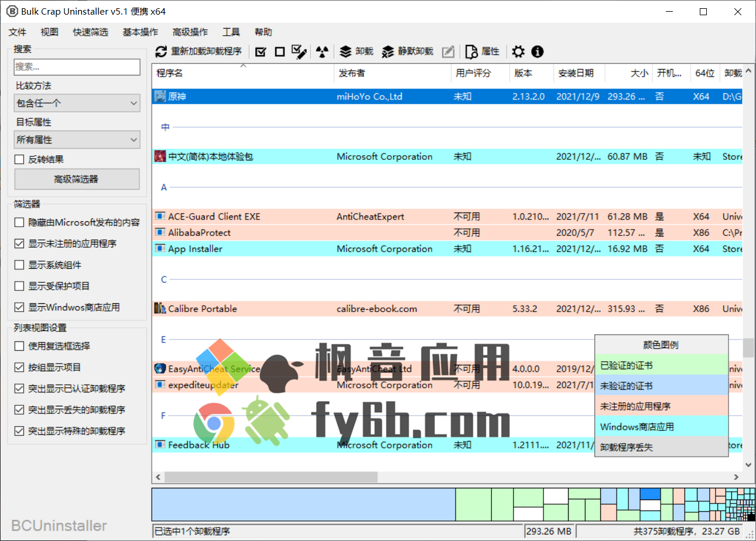Click the 搜索 search input field
Viewport: 756px width, 541px height.
point(77,67)
